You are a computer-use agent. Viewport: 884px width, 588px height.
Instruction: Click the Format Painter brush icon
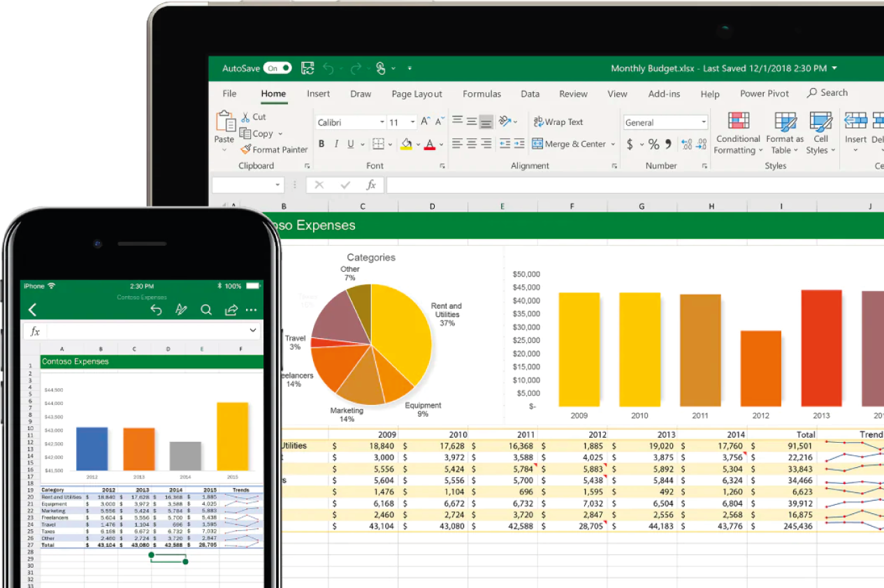click(x=245, y=149)
